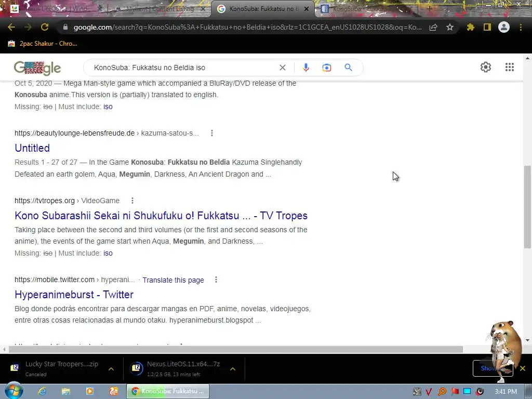Open Windows Start orb
The height and width of the screenshot is (399, 532).
(x=14, y=391)
